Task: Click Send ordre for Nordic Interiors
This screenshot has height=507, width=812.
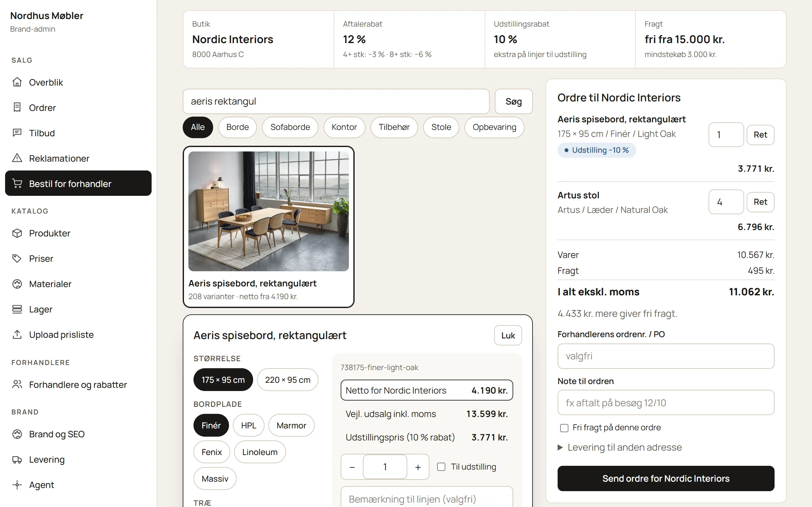Action: tap(666, 478)
